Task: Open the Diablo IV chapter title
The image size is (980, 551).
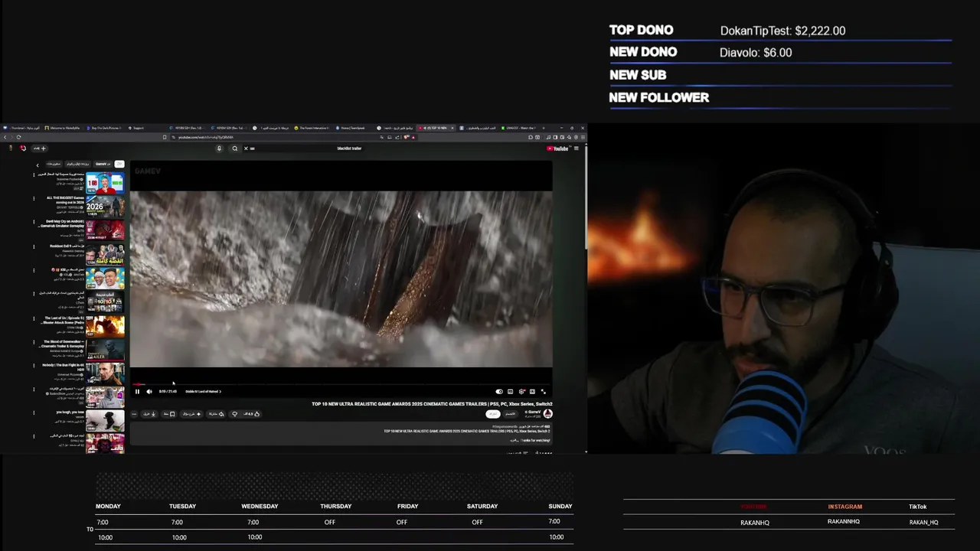Action: click(x=203, y=392)
